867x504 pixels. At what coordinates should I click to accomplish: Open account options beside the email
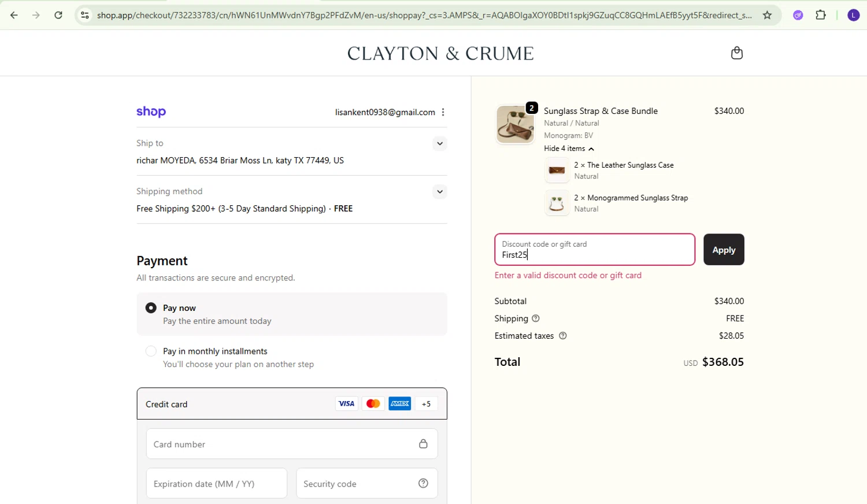[443, 112]
